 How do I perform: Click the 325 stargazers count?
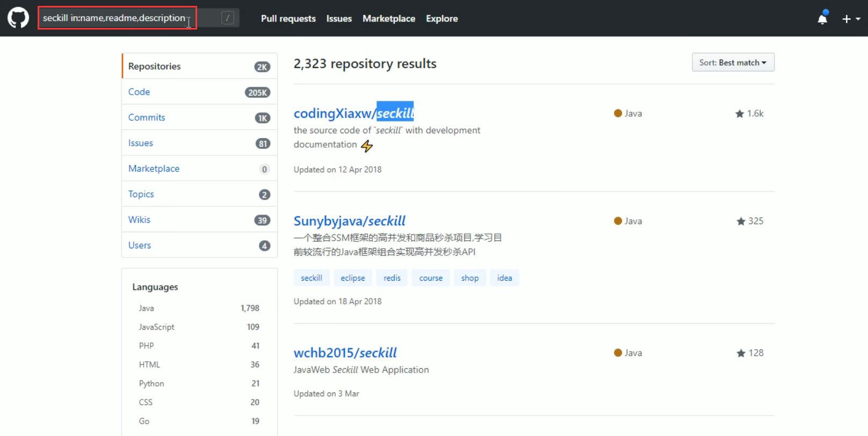750,221
